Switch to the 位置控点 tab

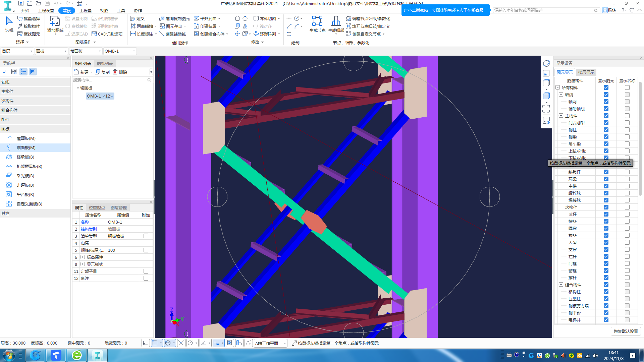pos(97,207)
